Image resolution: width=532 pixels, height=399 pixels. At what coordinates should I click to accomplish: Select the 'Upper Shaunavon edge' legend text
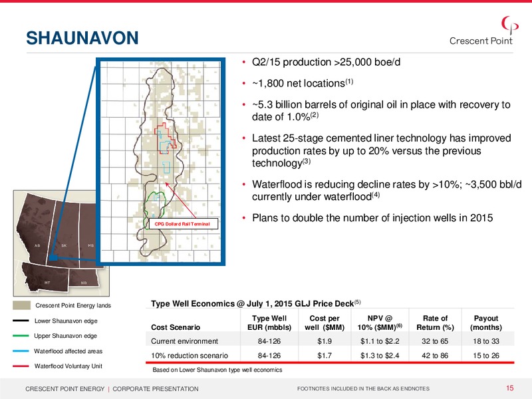[x=65, y=336]
